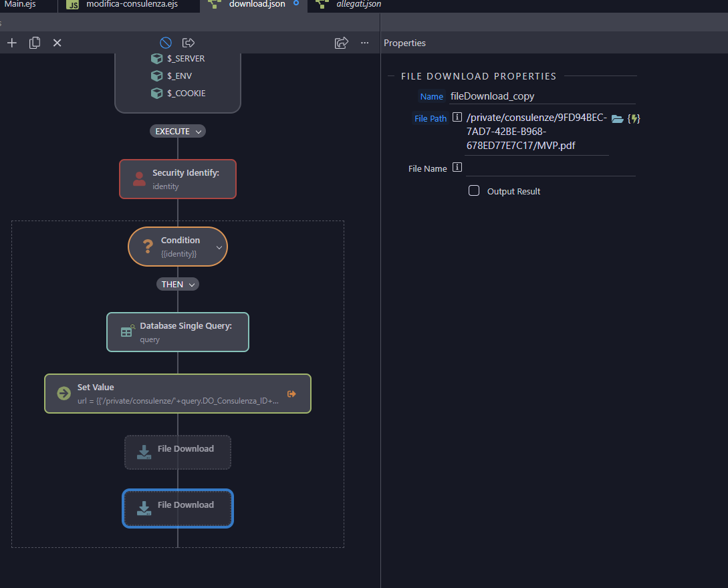Image resolution: width=728 pixels, height=588 pixels.
Task: Select the Database Single Query step
Action: click(178, 332)
